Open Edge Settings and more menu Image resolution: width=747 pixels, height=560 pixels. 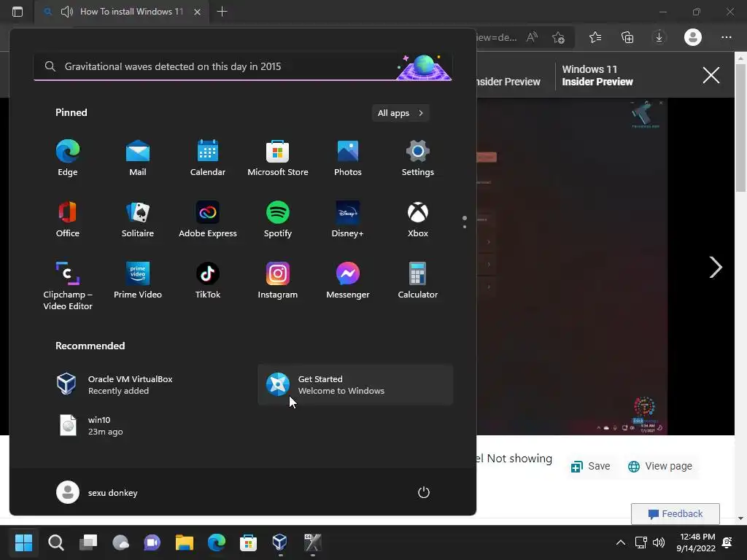click(726, 37)
